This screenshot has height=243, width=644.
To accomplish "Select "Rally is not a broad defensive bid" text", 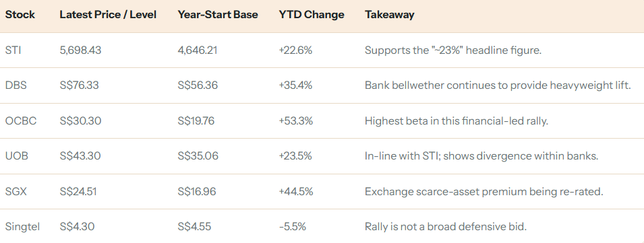I will point(446,227).
